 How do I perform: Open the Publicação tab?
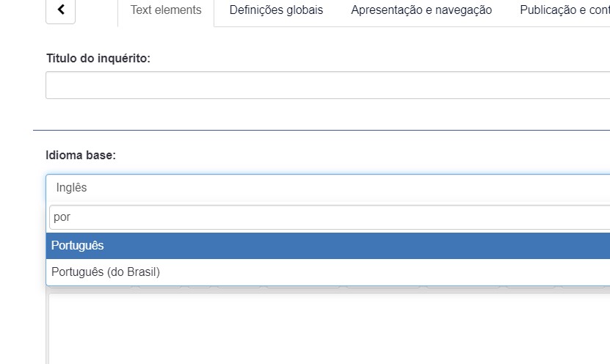[x=564, y=10]
